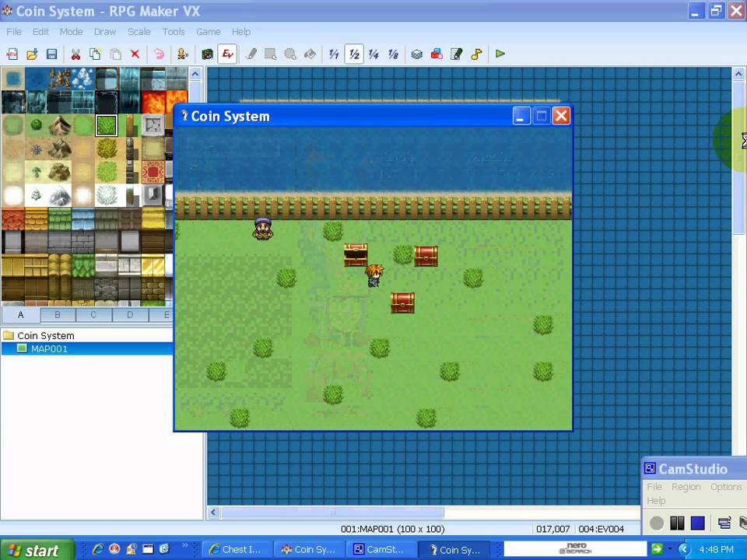
Task: Click the greyed Paste clipboard icon
Action: (x=115, y=54)
